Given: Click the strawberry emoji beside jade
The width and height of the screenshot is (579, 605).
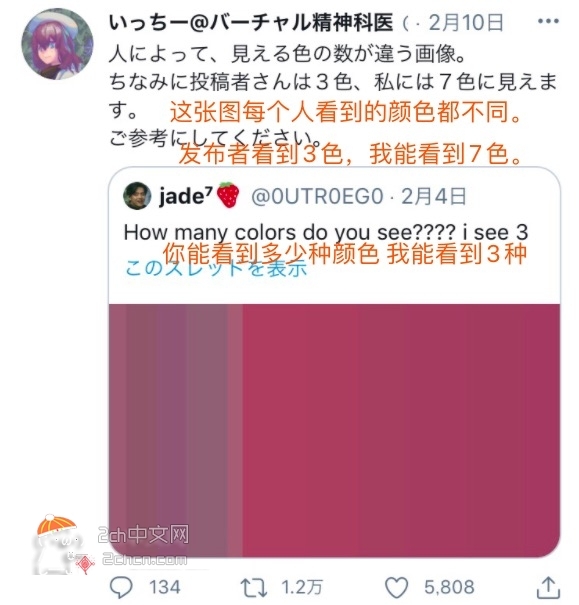Looking at the screenshot, I should (x=228, y=195).
